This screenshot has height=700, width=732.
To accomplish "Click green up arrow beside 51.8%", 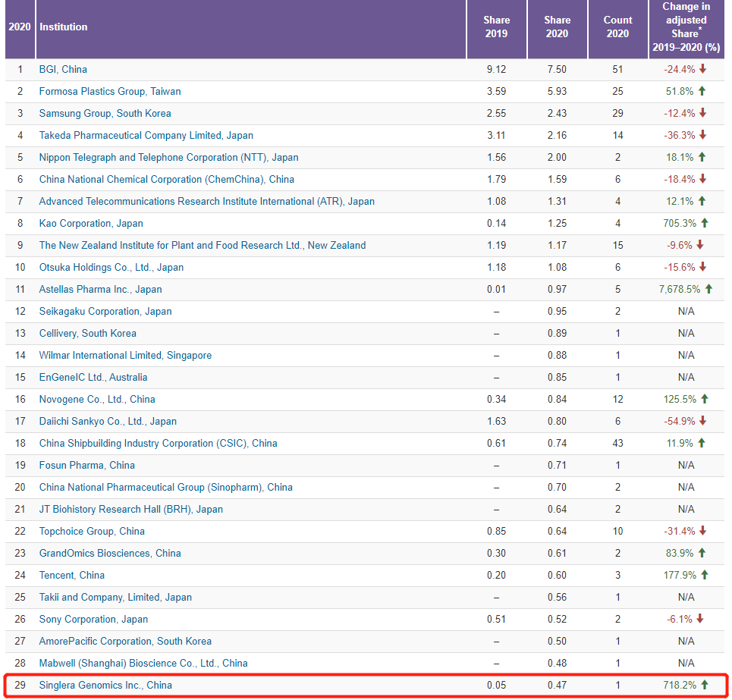I will pos(702,91).
